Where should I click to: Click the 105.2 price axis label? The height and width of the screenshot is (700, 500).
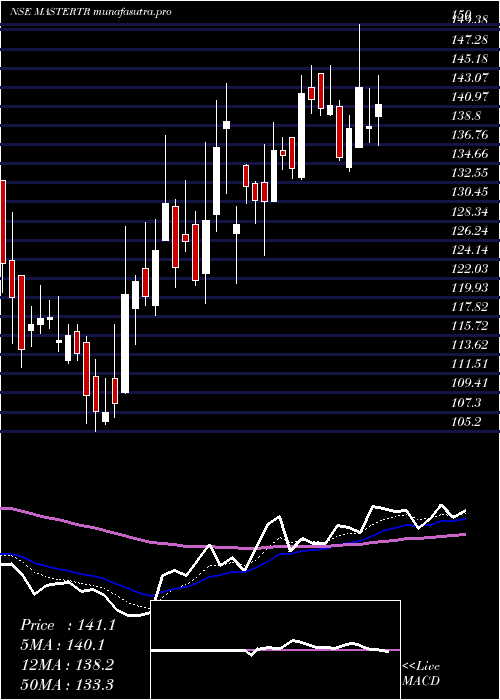(x=467, y=421)
